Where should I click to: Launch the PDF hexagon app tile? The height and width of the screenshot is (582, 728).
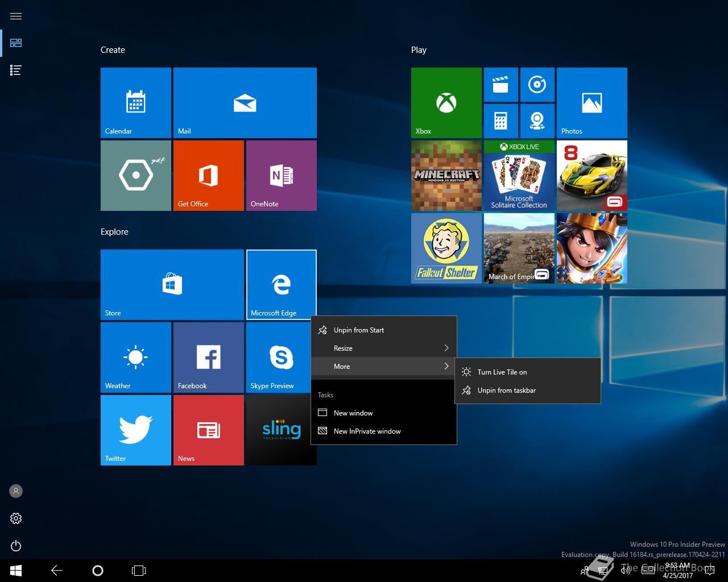tap(136, 176)
